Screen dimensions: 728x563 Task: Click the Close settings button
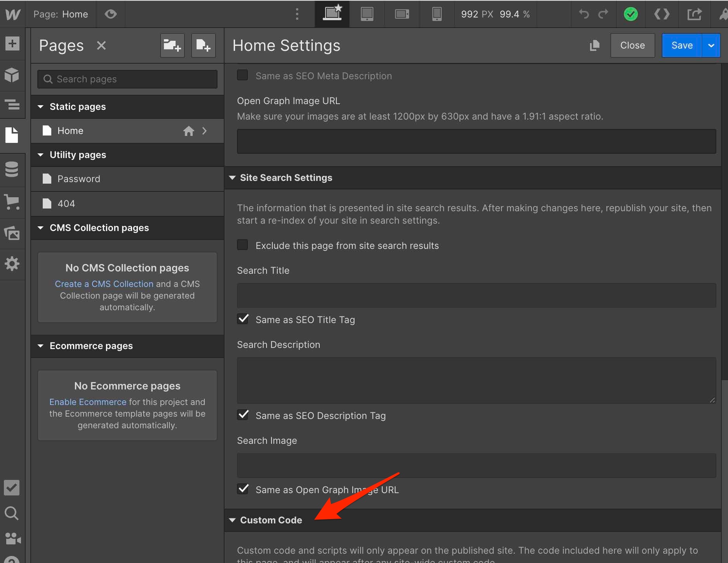632,45
